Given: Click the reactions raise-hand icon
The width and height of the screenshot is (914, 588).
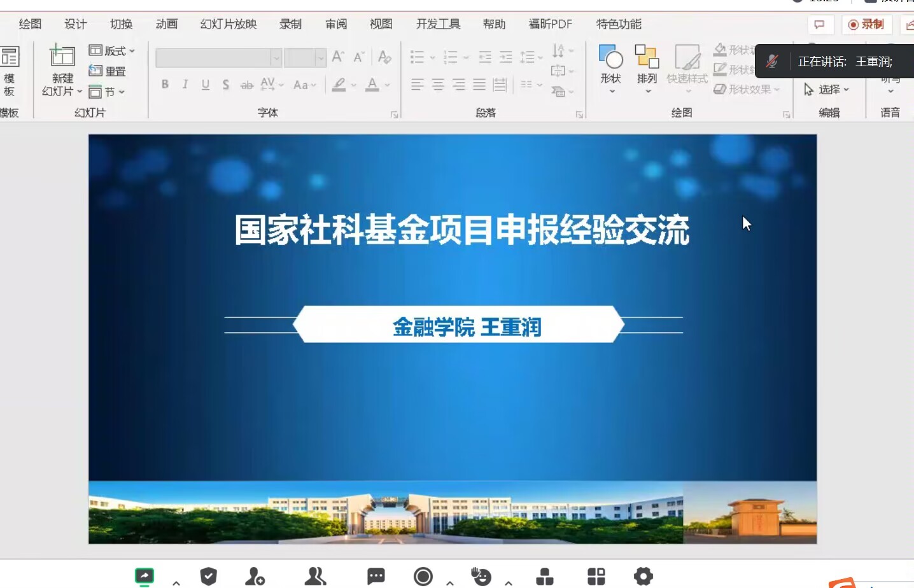Looking at the screenshot, I should point(481,577).
